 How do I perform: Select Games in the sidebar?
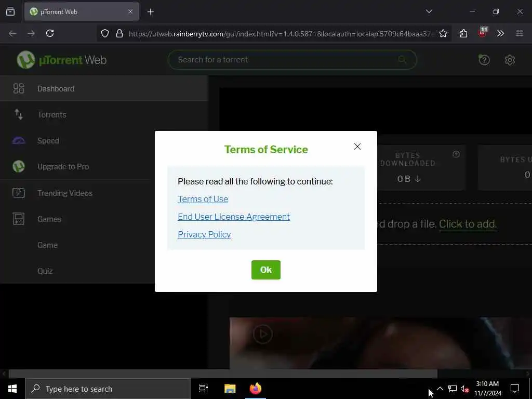[x=77, y=219]
